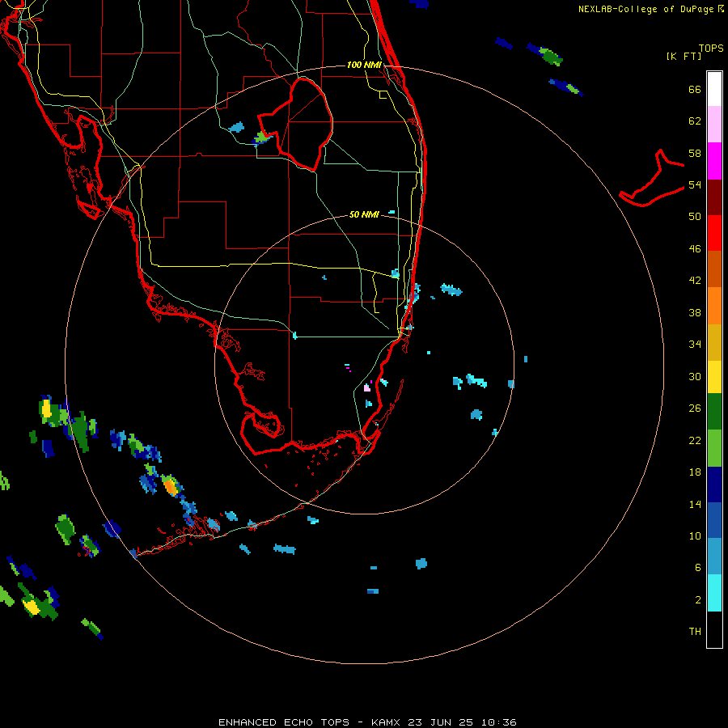This screenshot has width=728, height=728.
Task: Click the "30" legend value
Action: 695,376
